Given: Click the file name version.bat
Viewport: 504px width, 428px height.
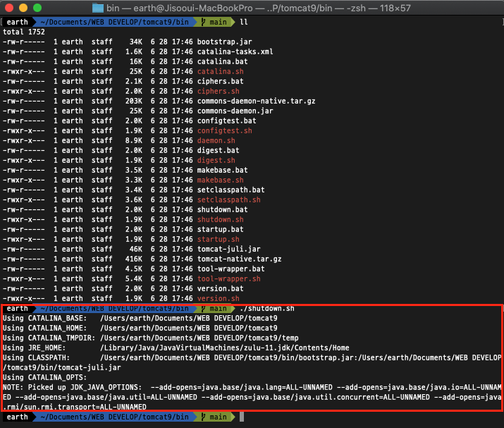Looking at the screenshot, I should 220,289.
